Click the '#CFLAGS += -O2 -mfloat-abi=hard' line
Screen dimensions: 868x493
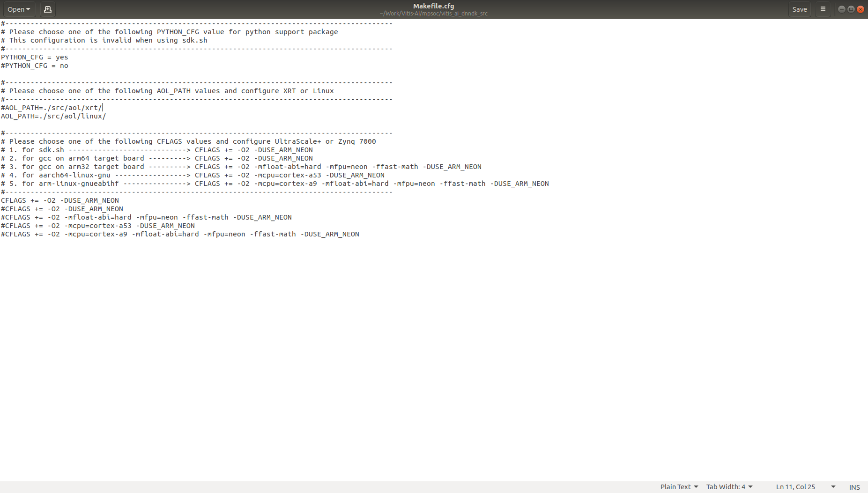point(147,217)
